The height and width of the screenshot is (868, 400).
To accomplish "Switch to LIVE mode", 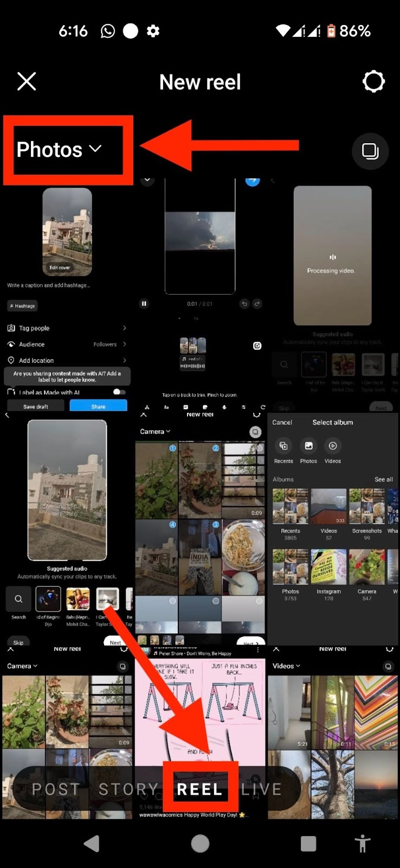I will pyautogui.click(x=262, y=789).
